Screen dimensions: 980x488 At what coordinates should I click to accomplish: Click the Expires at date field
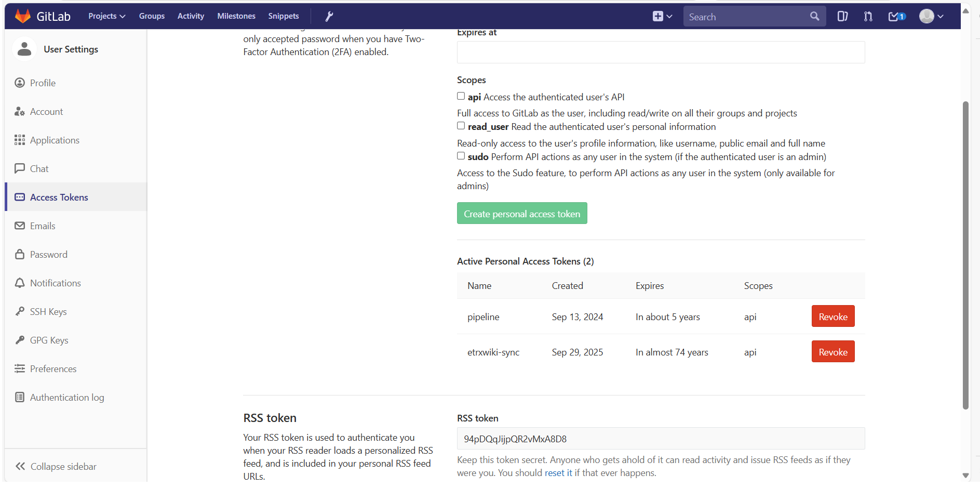660,52
